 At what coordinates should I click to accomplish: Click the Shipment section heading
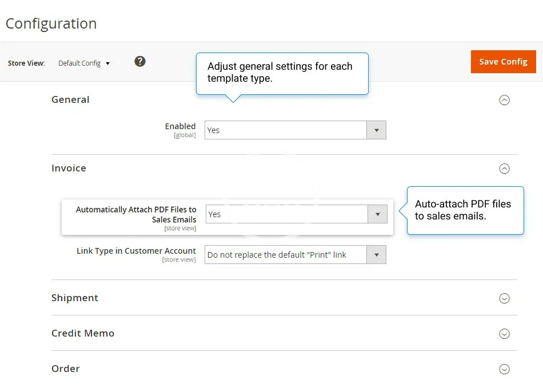(75, 298)
